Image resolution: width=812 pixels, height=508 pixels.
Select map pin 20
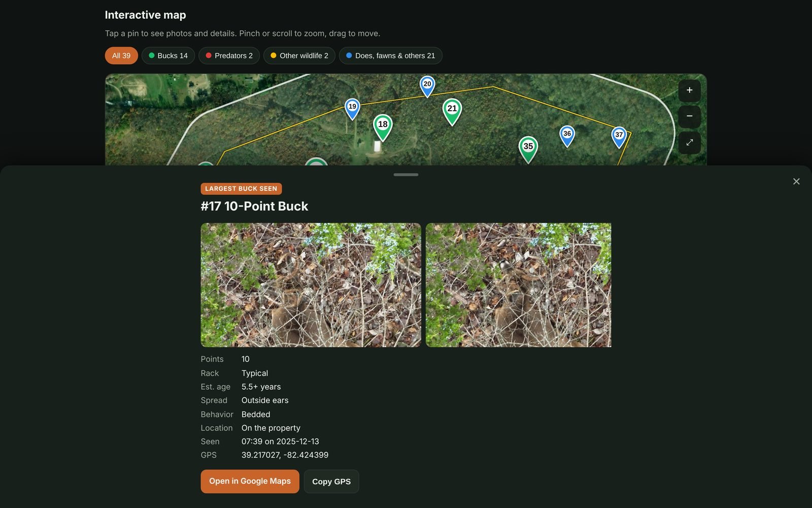pyautogui.click(x=427, y=86)
